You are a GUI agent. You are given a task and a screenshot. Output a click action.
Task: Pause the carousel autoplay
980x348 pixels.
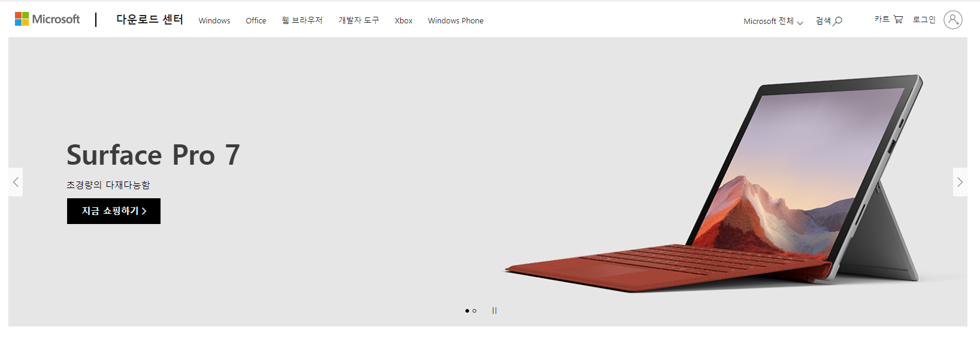point(494,311)
